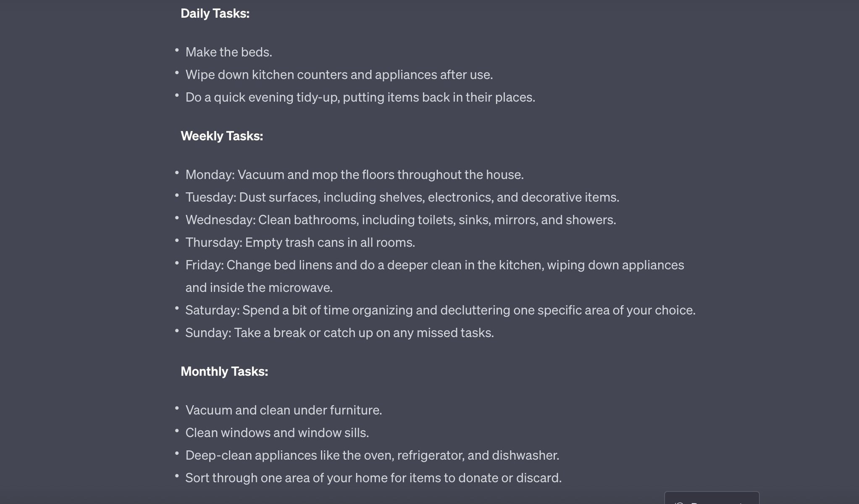Click the "Make the beds." bullet text
Screen dimensions: 859x504
229,52
